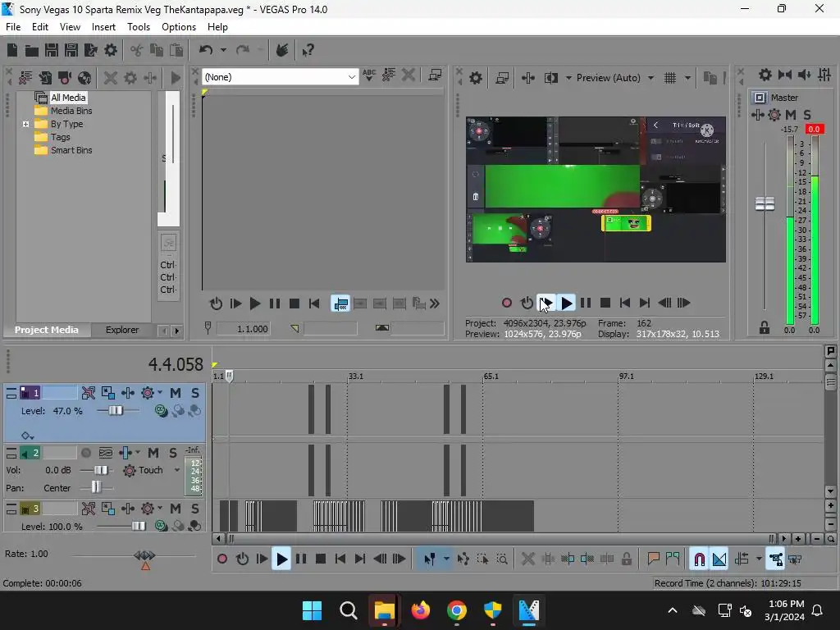
Task: Select the Project Media tab
Action: [x=47, y=330]
